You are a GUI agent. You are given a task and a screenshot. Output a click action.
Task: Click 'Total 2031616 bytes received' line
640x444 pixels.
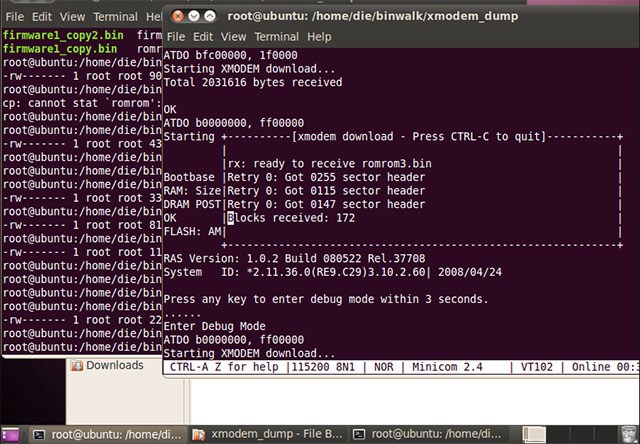click(253, 82)
